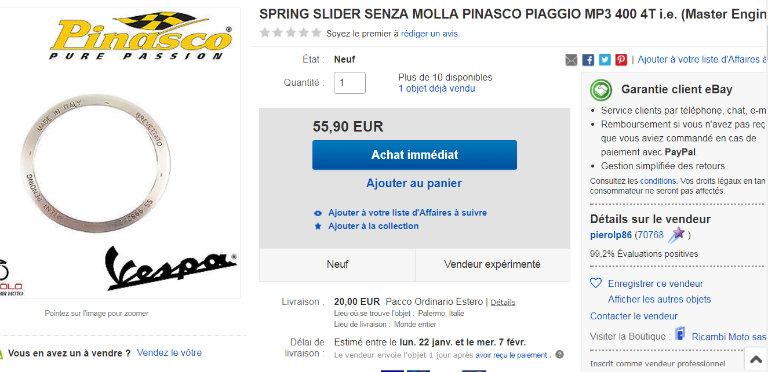The height and width of the screenshot is (372, 768).
Task: Click the star rating row
Action: pos(291,33)
